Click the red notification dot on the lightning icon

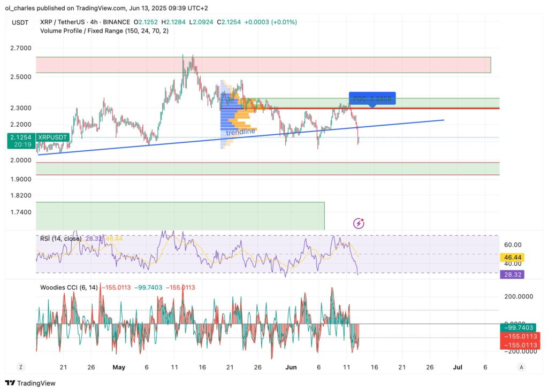[x=362, y=219]
